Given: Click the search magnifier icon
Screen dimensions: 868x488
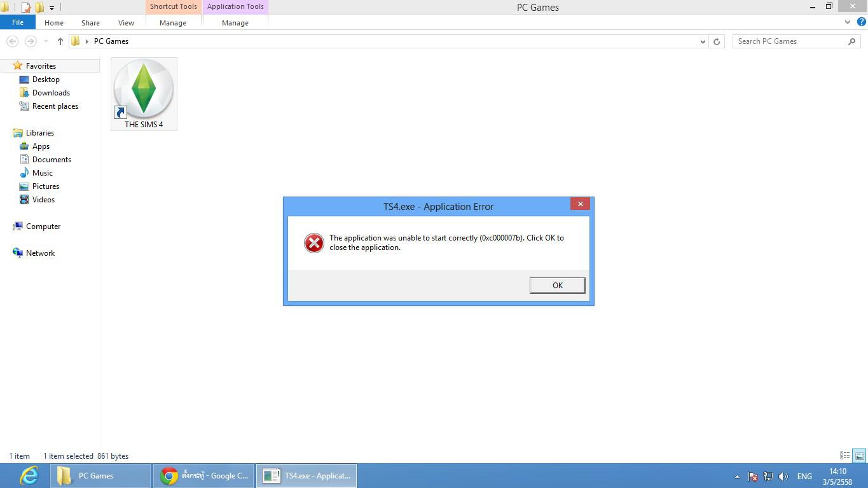Looking at the screenshot, I should 852,41.
